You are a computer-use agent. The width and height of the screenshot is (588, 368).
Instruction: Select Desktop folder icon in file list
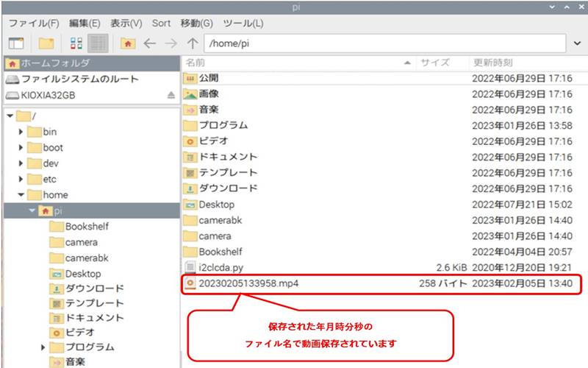(x=190, y=205)
